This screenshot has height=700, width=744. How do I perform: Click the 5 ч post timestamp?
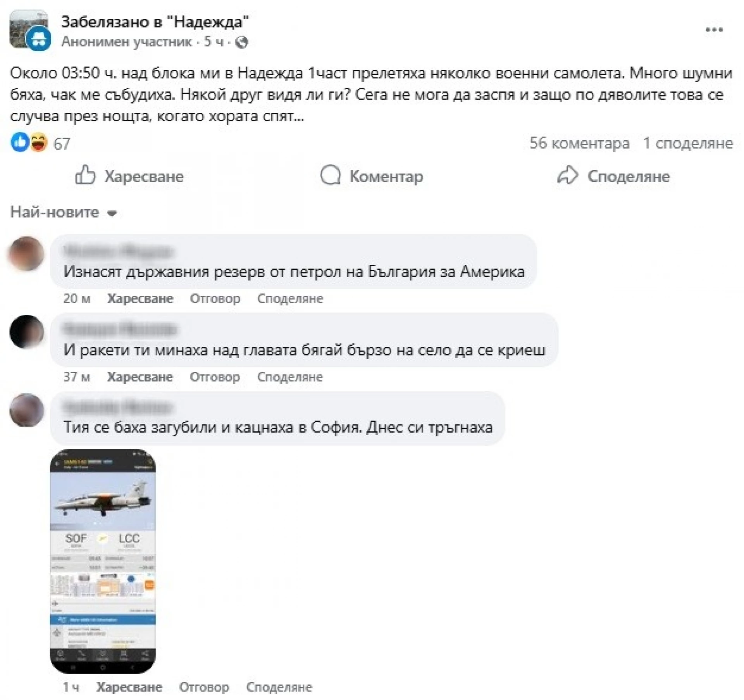click(214, 42)
